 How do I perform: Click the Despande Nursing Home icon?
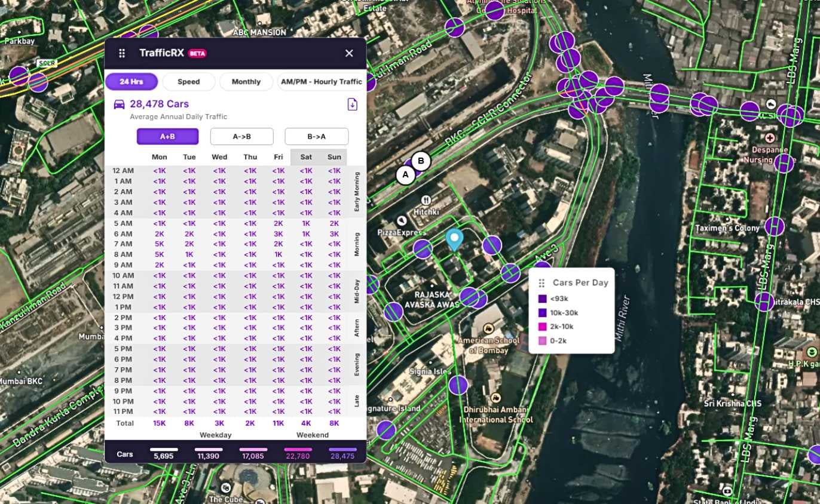771,138
